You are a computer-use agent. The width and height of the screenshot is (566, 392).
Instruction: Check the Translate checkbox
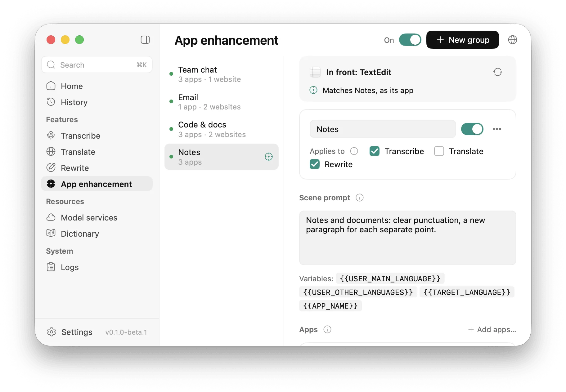point(439,151)
